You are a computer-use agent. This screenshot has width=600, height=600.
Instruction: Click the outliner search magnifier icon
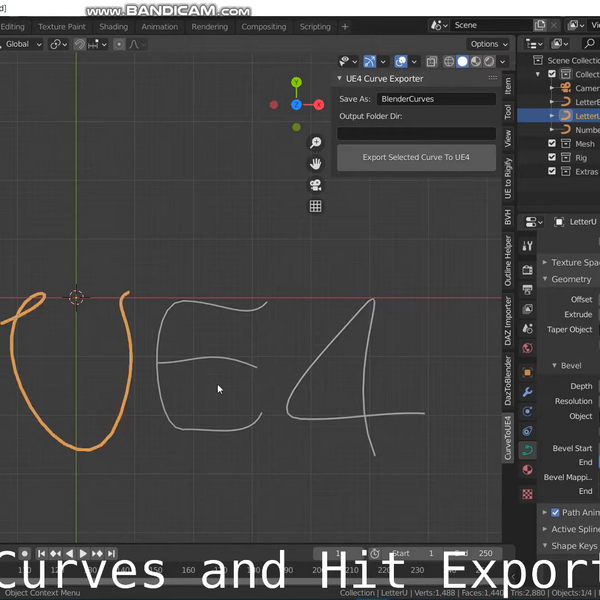589,44
